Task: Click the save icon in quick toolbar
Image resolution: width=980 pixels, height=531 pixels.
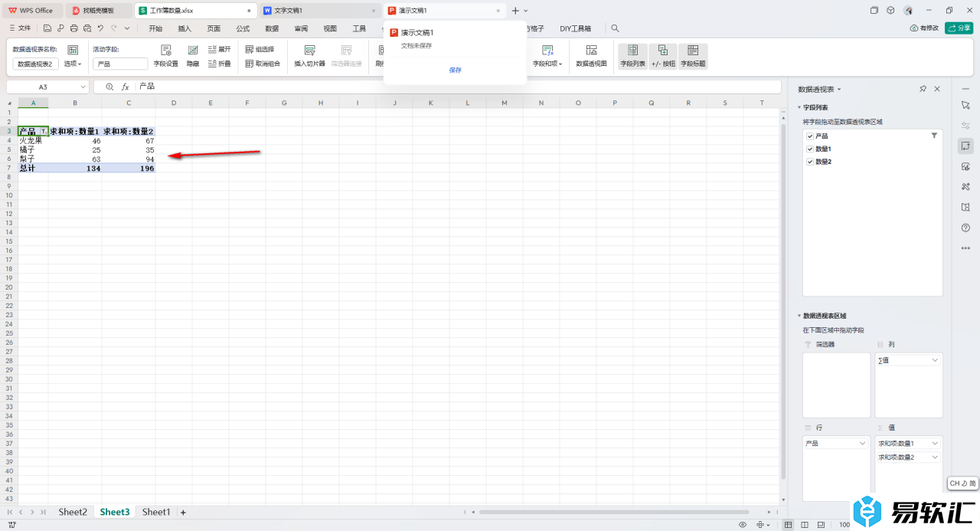Action: click(x=47, y=28)
